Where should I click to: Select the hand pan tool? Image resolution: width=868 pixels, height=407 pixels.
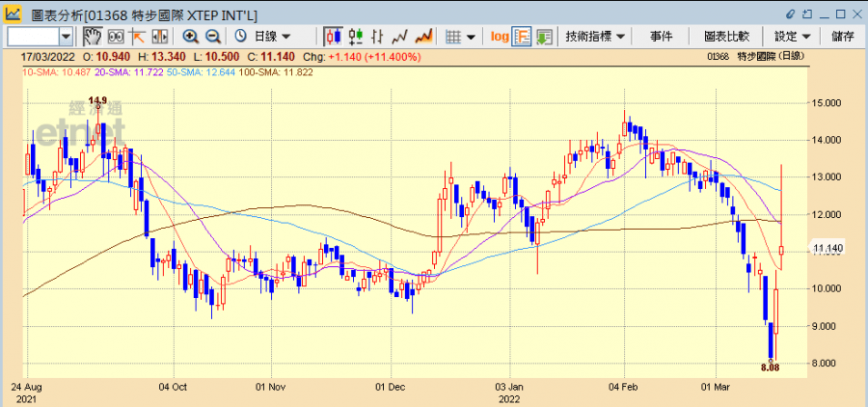[93, 37]
